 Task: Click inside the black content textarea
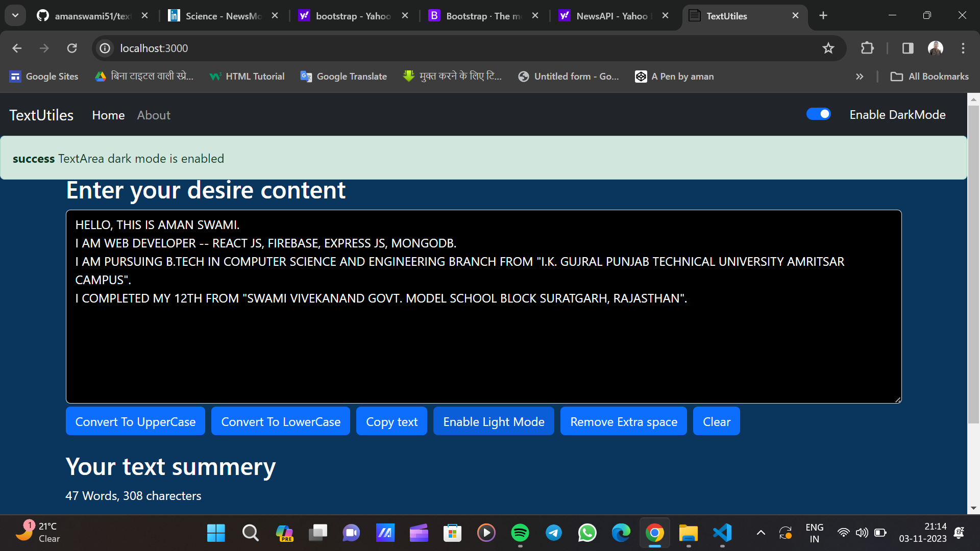click(x=483, y=307)
